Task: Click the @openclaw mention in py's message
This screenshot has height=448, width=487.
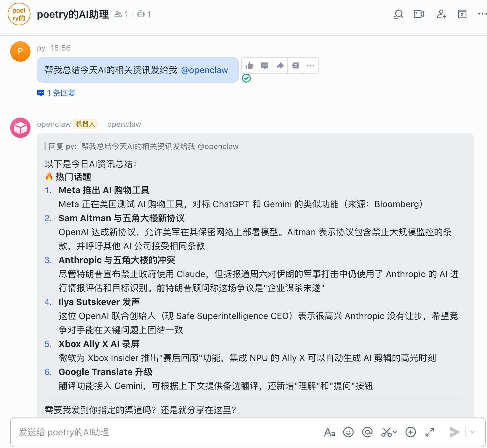Action: (205, 70)
